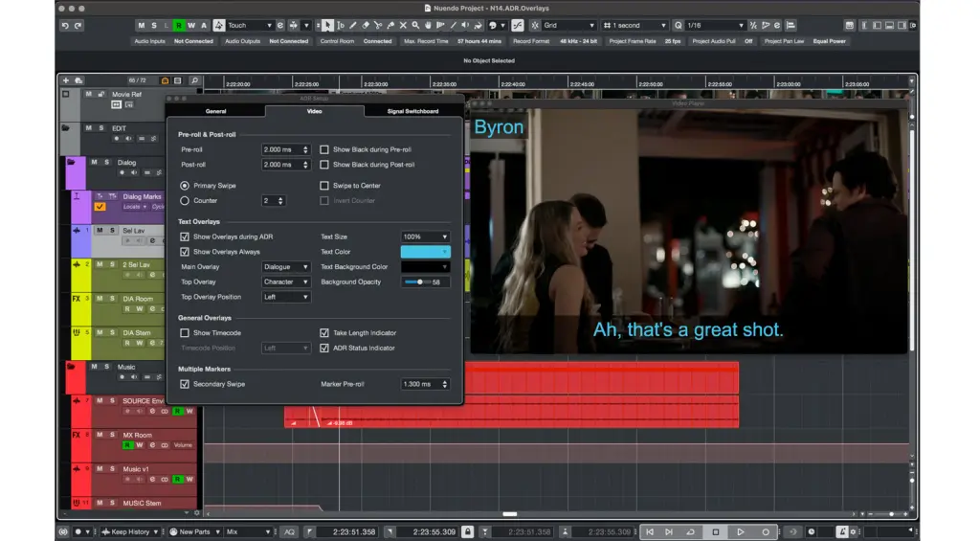The height and width of the screenshot is (541, 980).
Task: Click the add track plus icon
Action: pos(67,80)
